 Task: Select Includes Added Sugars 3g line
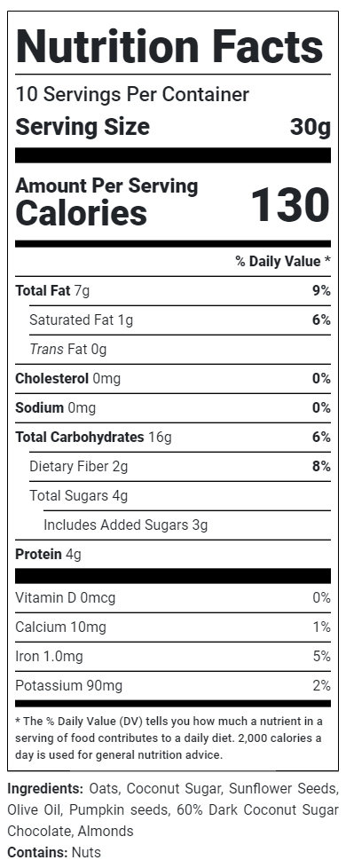pos(126,525)
